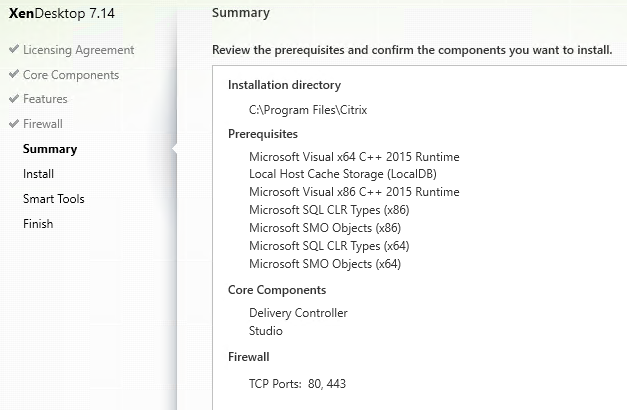
Task: Click the Licensing Agreement checkmark icon
Action: pos(14,49)
